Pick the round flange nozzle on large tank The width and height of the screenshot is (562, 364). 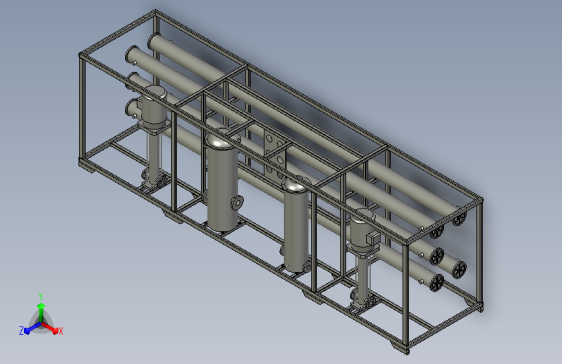point(237,202)
